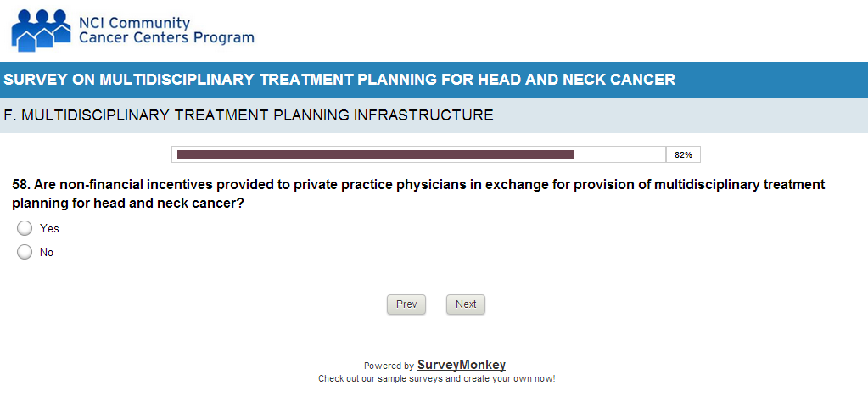The width and height of the screenshot is (868, 419).
Task: Click the NCI people-and-houses logo icon
Action: (41, 30)
